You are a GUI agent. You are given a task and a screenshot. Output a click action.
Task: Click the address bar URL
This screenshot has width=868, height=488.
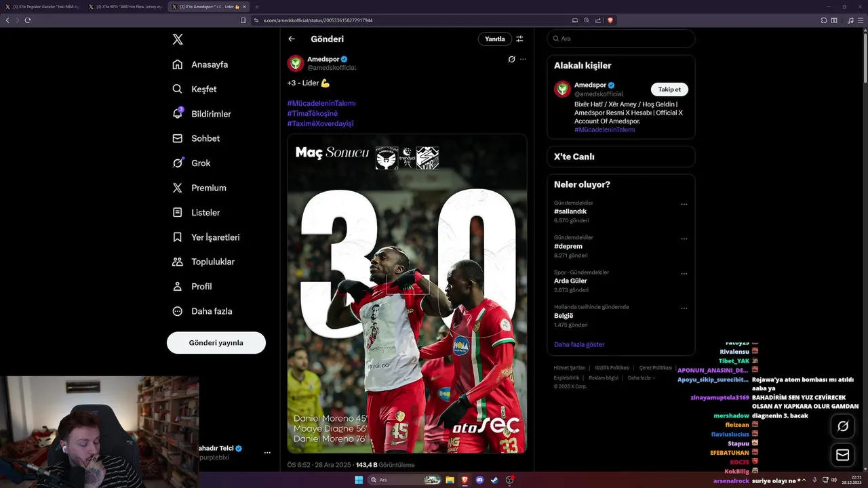tap(318, 20)
